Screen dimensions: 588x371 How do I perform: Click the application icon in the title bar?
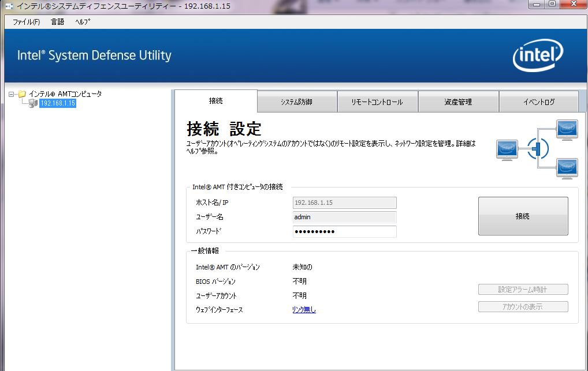[x=9, y=6]
